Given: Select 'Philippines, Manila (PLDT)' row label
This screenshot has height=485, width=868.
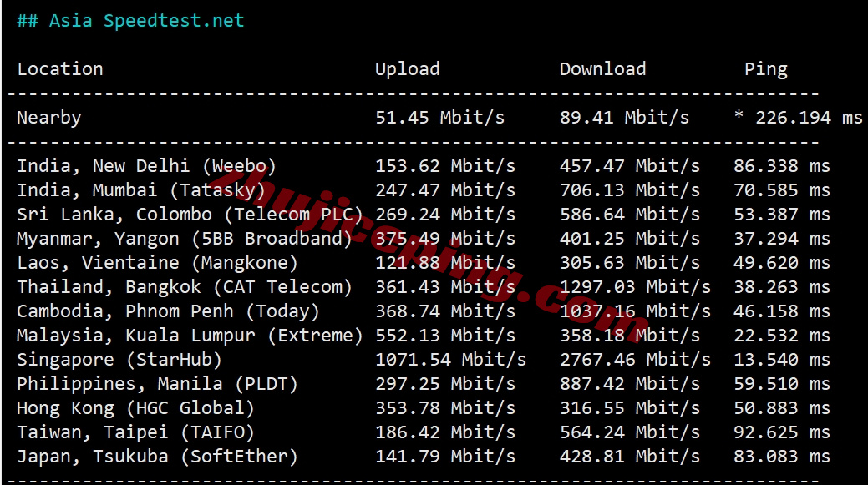Looking at the screenshot, I should [x=157, y=384].
